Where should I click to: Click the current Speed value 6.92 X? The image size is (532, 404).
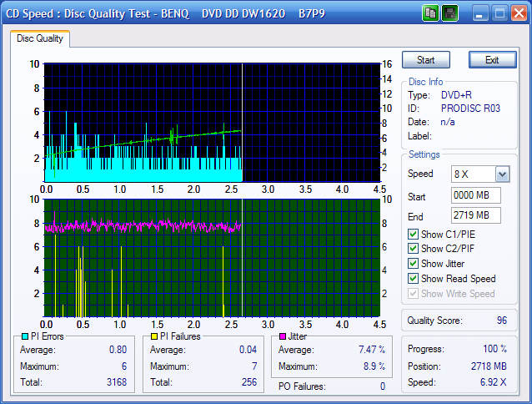[494, 382]
